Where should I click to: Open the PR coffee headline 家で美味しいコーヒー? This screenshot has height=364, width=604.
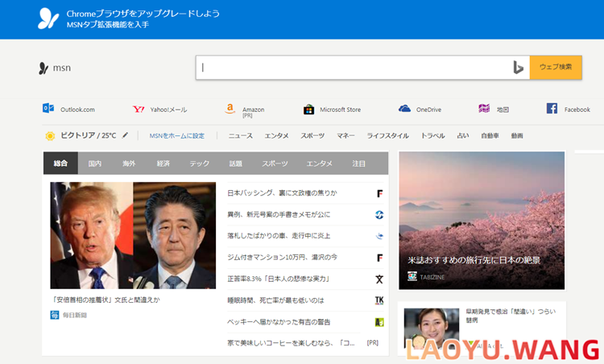[291, 343]
